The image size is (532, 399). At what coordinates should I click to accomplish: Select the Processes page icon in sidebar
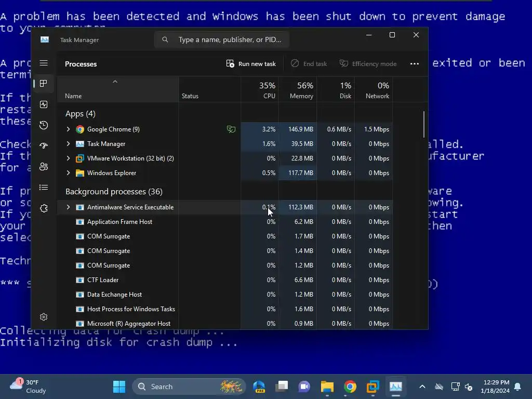(44, 84)
